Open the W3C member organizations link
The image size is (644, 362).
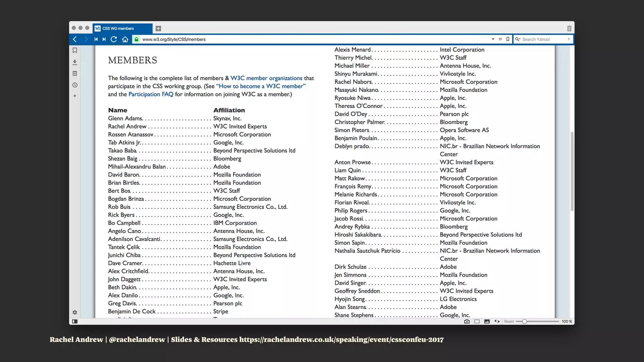(266, 78)
